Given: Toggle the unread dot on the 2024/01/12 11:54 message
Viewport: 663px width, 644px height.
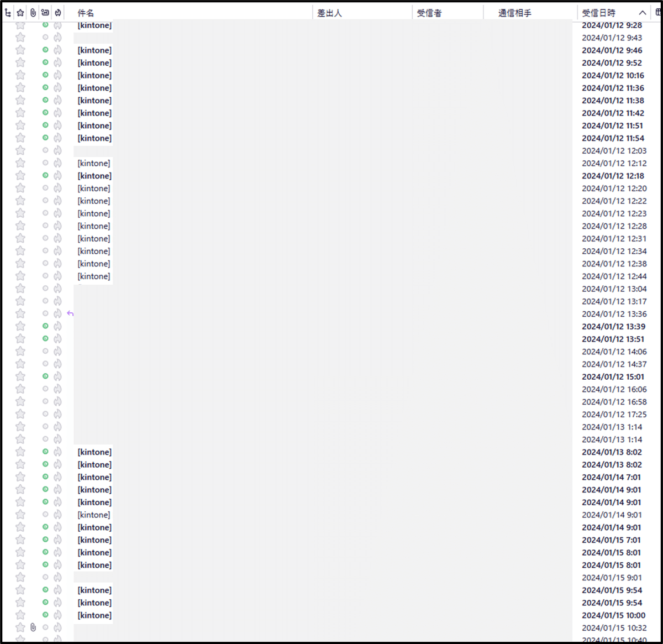Looking at the screenshot, I should pyautogui.click(x=45, y=138).
